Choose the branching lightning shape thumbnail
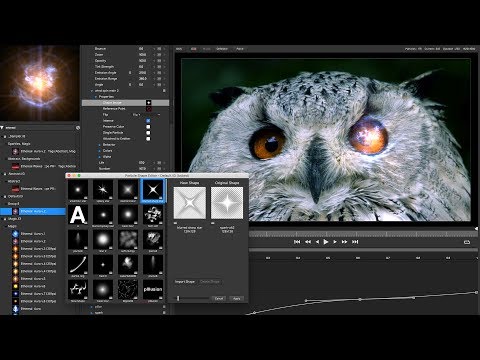Image resolution: width=480 pixels, height=360 pixels. click(78, 289)
